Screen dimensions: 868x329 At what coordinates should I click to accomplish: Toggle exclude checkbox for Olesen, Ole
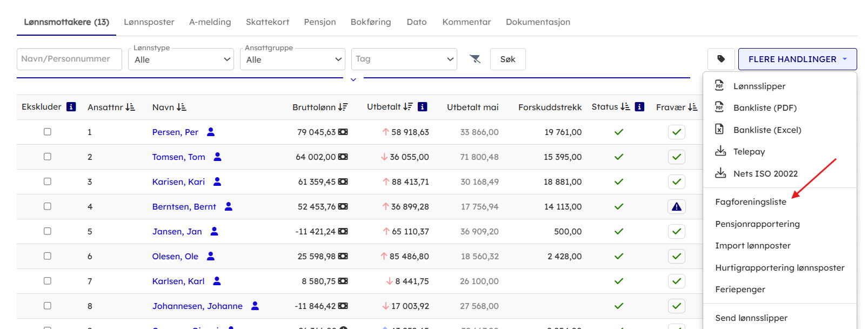[x=48, y=256]
